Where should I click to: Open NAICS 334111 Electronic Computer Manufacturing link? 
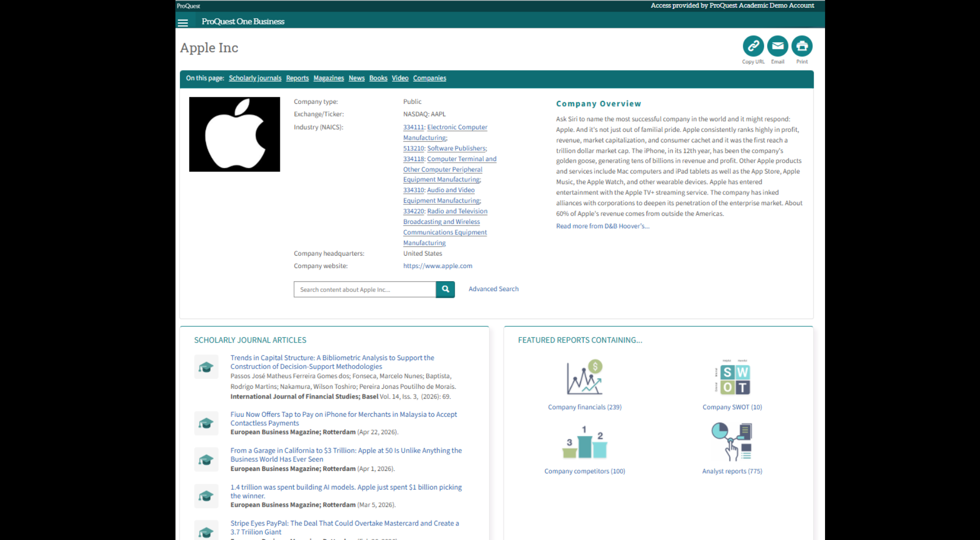[x=445, y=132]
